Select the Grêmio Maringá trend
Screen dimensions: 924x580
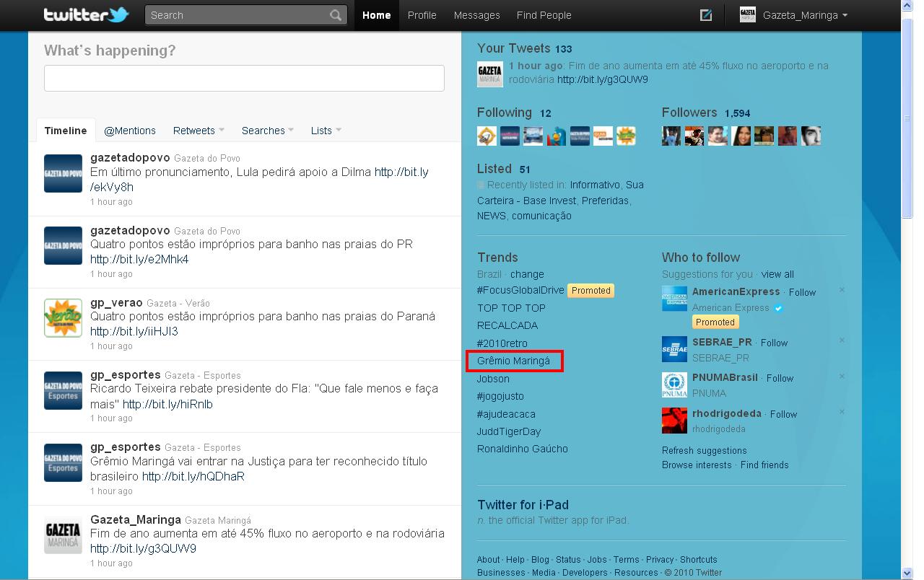pyautogui.click(x=513, y=361)
